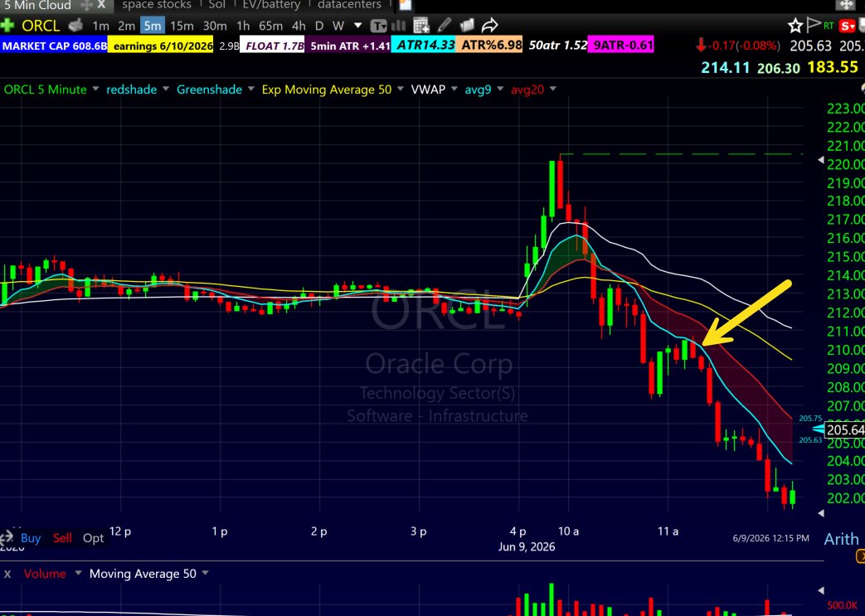The width and height of the screenshot is (865, 616).
Task: Remove the Volume pane with the x
Action: pyautogui.click(x=7, y=574)
